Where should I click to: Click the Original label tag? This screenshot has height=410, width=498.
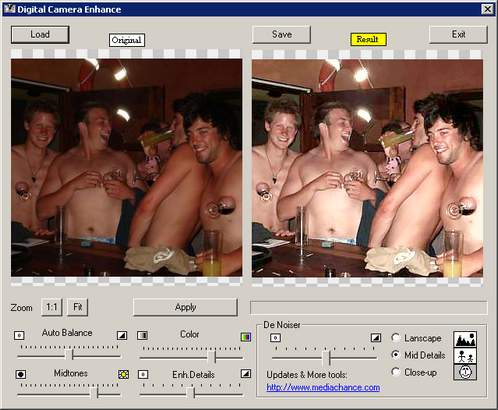(x=127, y=40)
